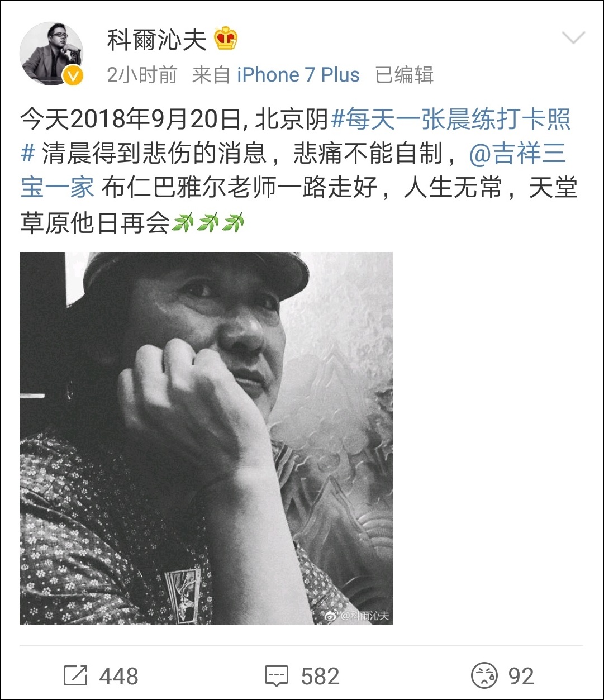The width and height of the screenshot is (604, 700).
Task: Click the 92 reactions count
Action: [521, 677]
